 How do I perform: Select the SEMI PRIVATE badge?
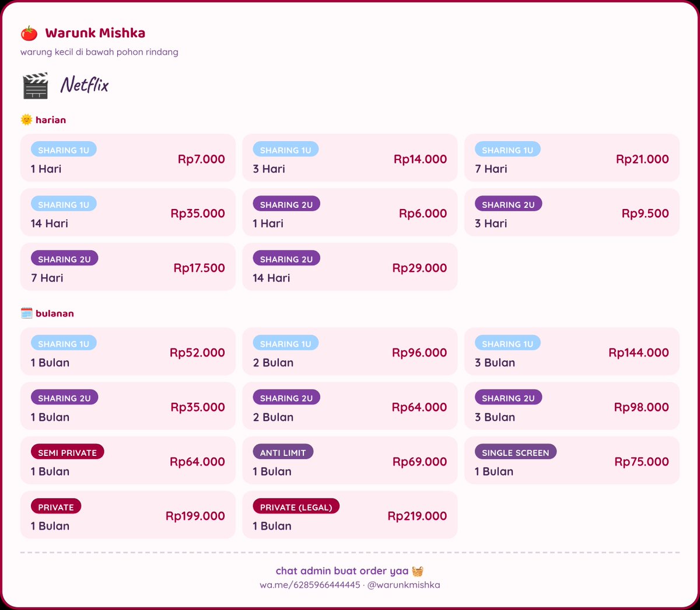(68, 452)
